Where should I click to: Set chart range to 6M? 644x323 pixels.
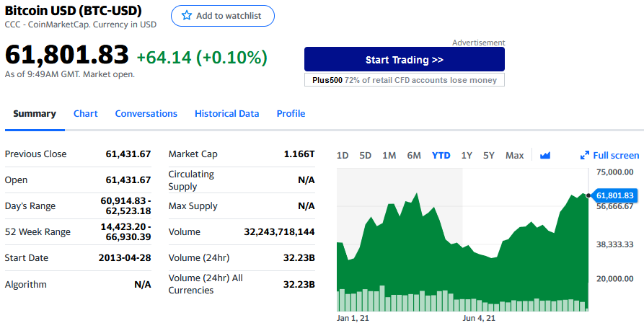pyautogui.click(x=414, y=155)
